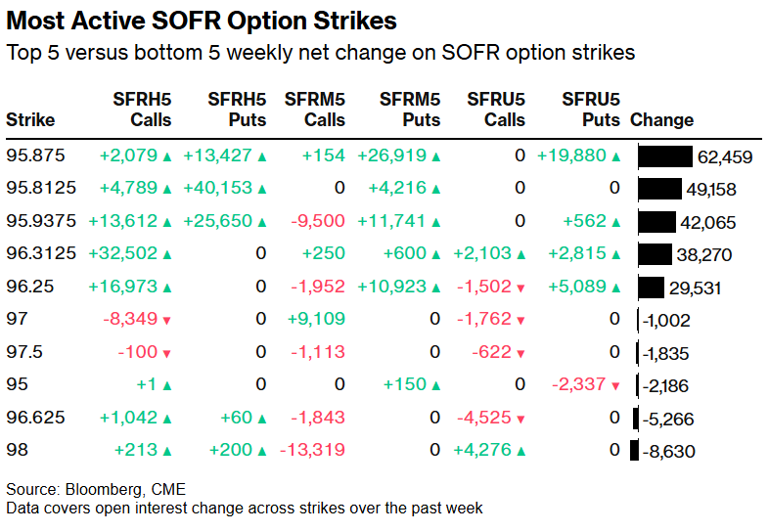Click the Source: Bloomberg, CME text
The image size is (769, 532).
(x=95, y=489)
